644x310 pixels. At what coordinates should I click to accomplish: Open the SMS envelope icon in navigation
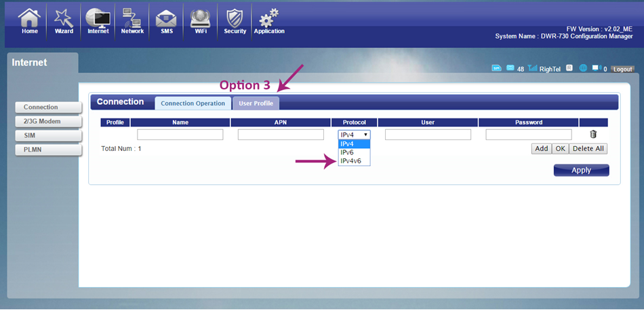click(x=167, y=21)
